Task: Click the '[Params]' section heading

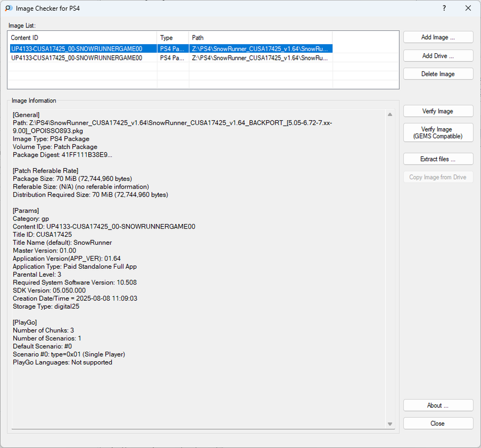Action: pyautogui.click(x=26, y=211)
